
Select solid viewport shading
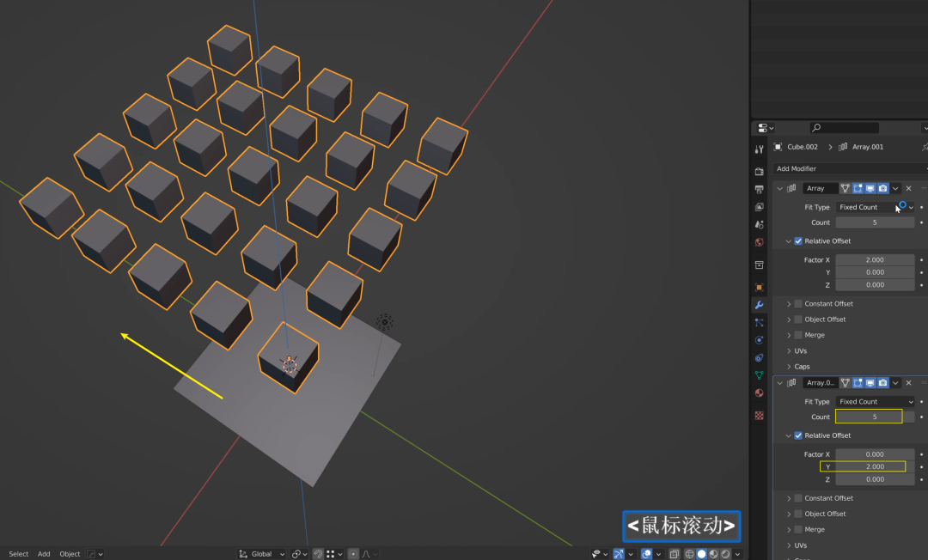[x=701, y=554]
